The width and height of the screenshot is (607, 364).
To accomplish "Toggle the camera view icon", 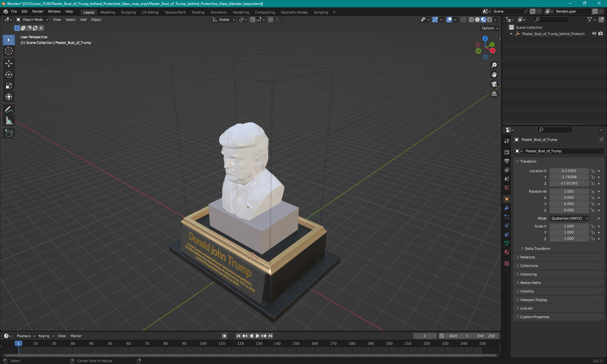I will 494,84.
